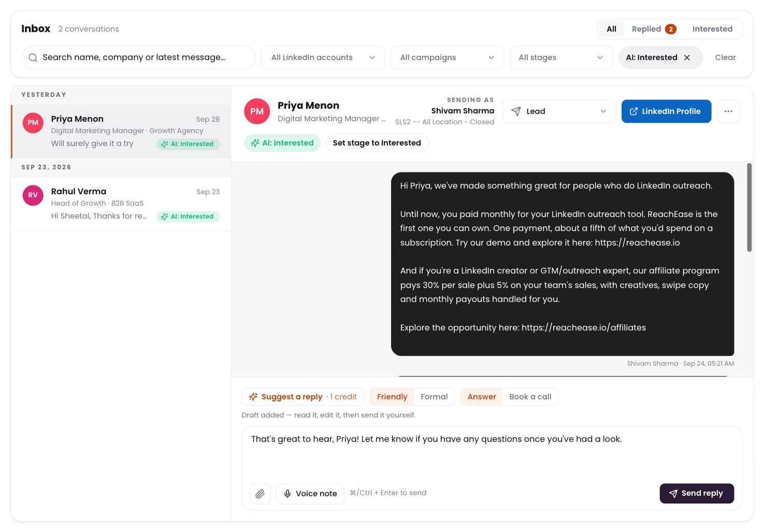This screenshot has width=764, height=532.
Task: Click the 'SI,S2 -- All Location - Closed' campaign text
Action: 444,122
